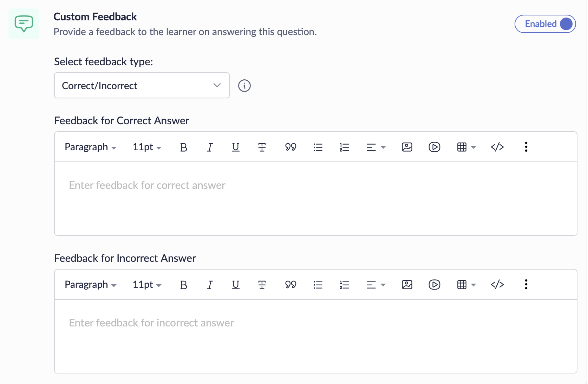Click the correct answer feedback text area
Viewport: 588px width, 384px height.
(315, 198)
